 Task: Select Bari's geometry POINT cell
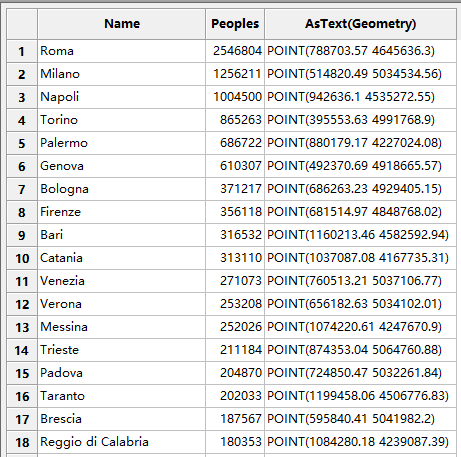[x=361, y=235]
